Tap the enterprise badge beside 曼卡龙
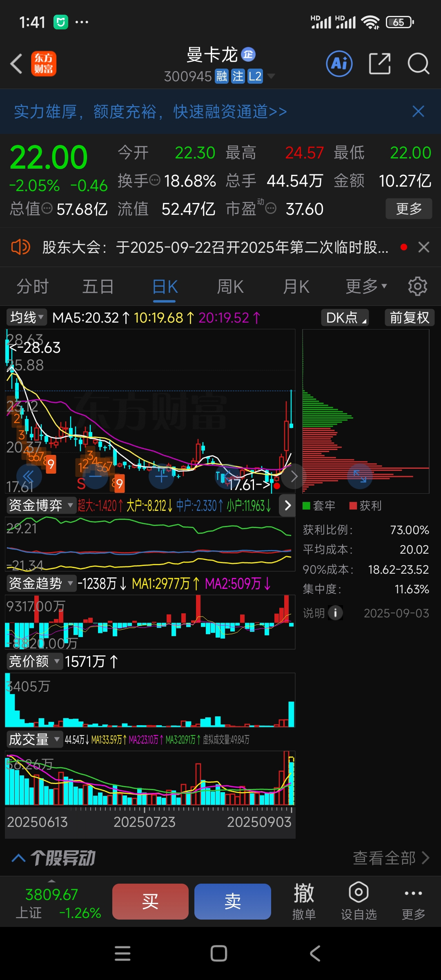This screenshot has width=441, height=980. click(x=248, y=54)
